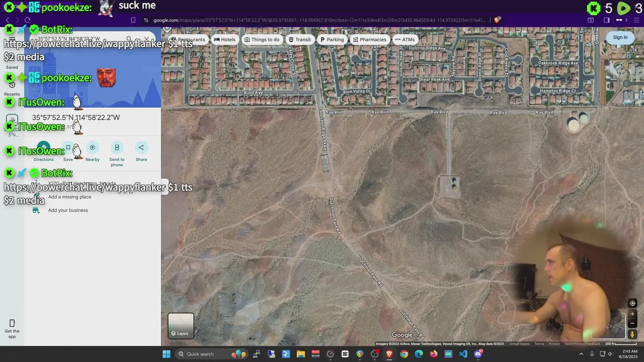Bookmark this page in the address bar
The image size is (644, 362).
tap(133, 20)
